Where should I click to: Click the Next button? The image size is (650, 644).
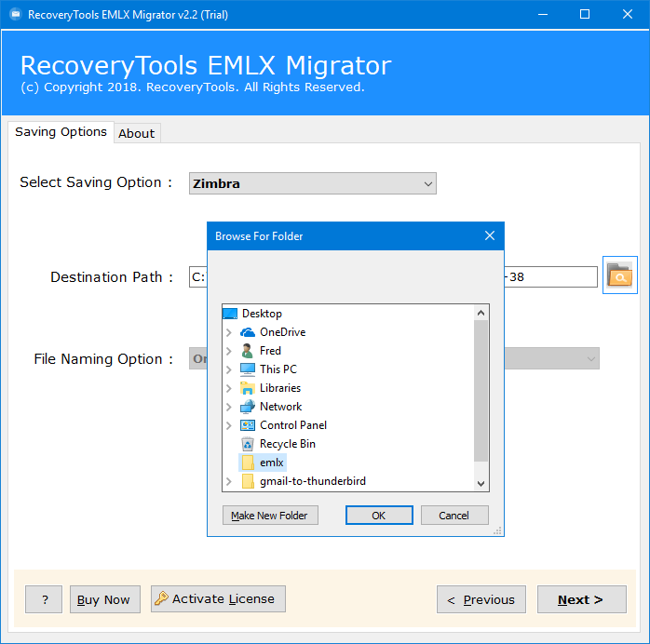tap(581, 599)
